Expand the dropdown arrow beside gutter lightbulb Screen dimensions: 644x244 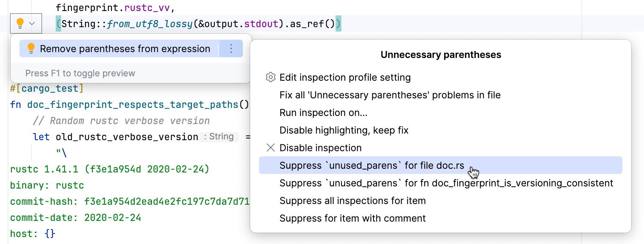[32, 23]
